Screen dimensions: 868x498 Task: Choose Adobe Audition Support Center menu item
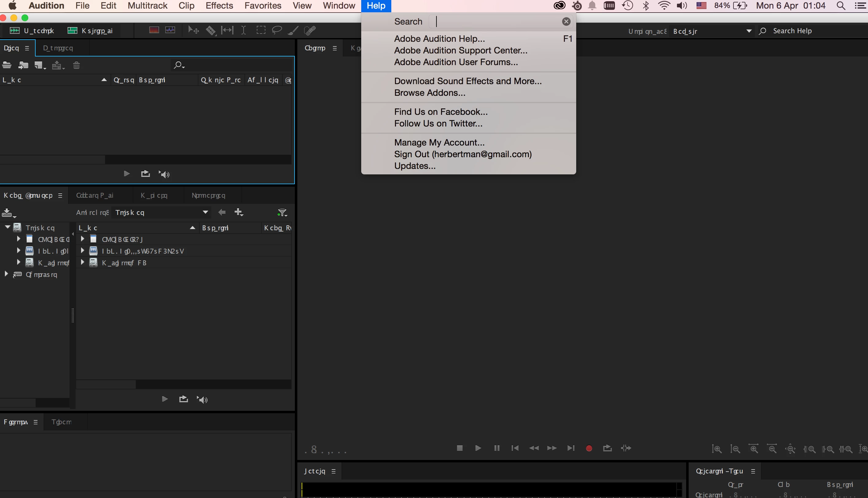[x=460, y=50]
